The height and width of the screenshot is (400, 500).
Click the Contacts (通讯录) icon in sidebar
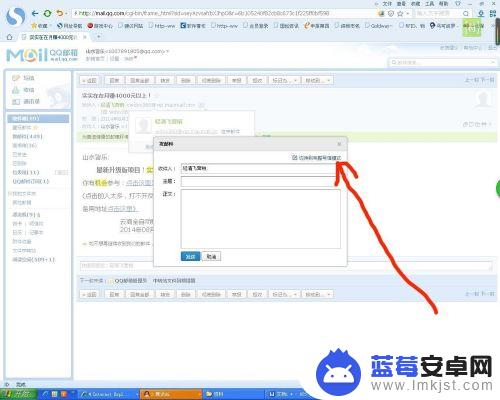16,102
